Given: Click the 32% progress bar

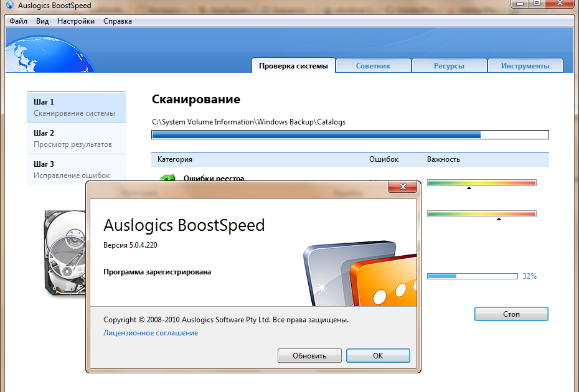Looking at the screenshot, I should (473, 276).
